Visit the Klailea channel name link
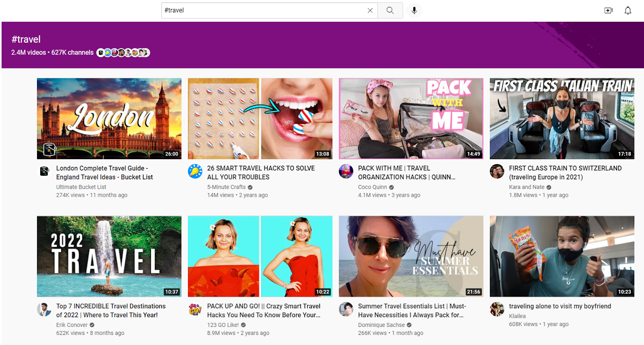 coord(517,316)
